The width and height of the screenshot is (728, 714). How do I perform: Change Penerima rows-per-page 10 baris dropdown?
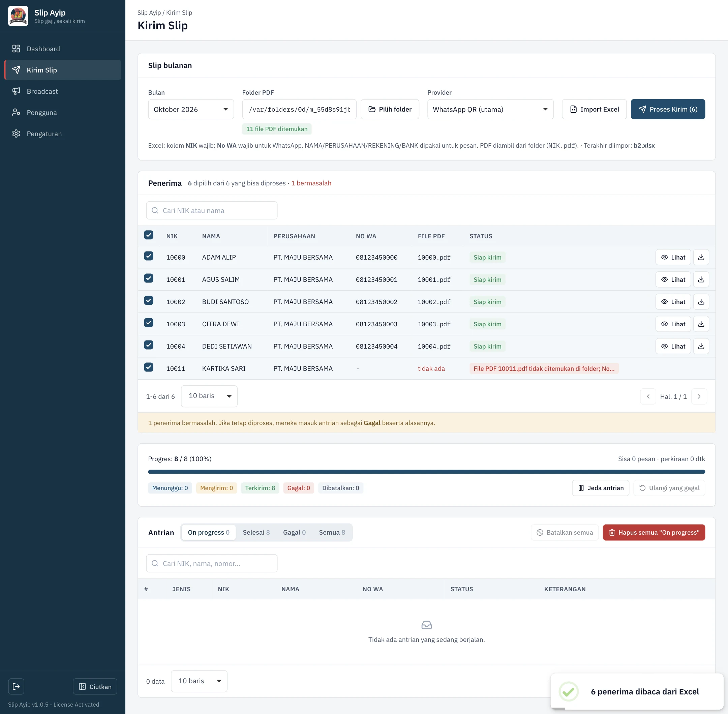[209, 396]
